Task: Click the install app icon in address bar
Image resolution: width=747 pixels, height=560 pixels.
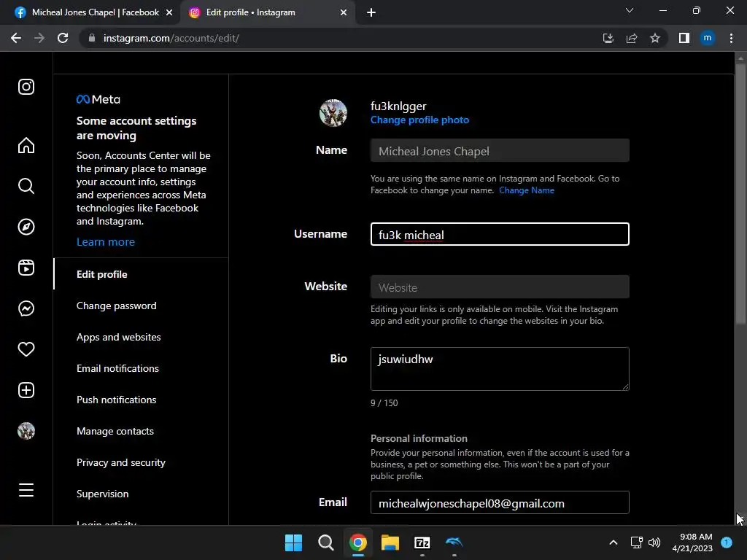Action: (x=608, y=38)
